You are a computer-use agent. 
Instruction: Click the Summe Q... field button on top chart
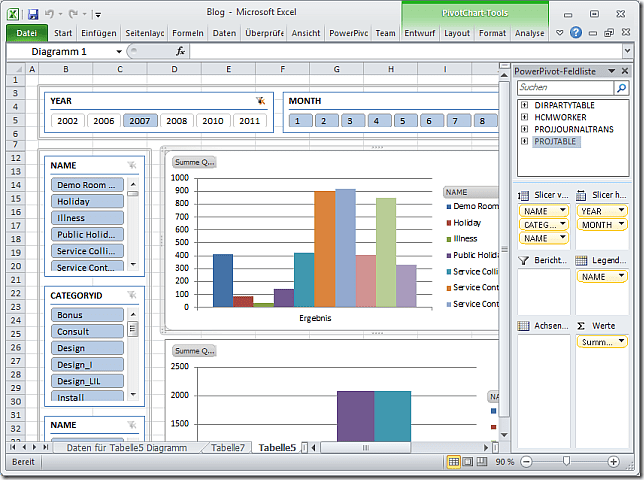pyautogui.click(x=195, y=162)
